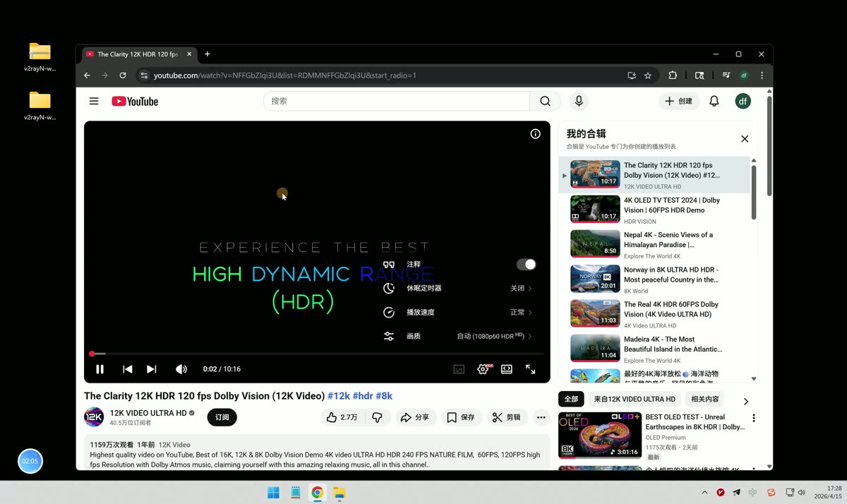The image size is (847, 504).
Task: Switch to The Clarity 12K browser tab
Action: click(137, 54)
